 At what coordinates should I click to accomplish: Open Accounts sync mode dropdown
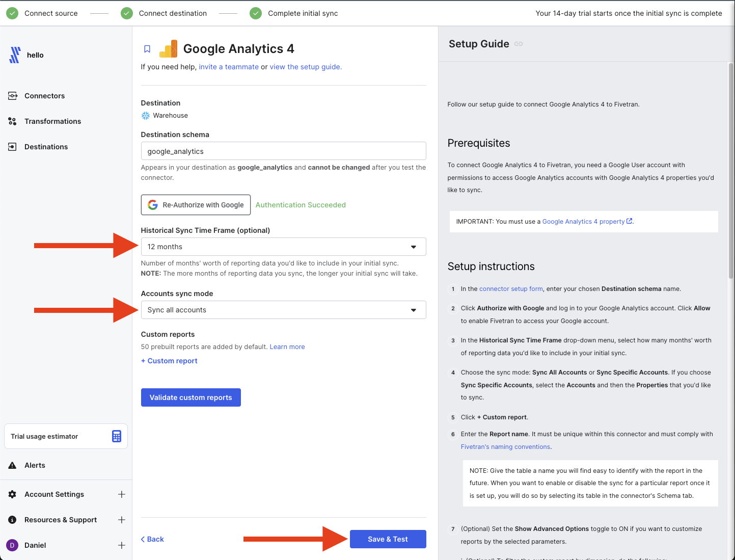point(283,310)
